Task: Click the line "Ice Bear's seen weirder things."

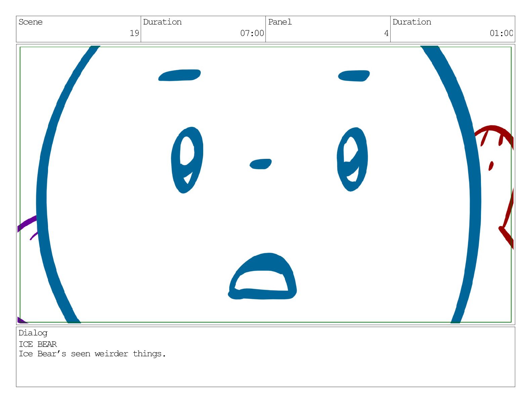Action: [92, 354]
